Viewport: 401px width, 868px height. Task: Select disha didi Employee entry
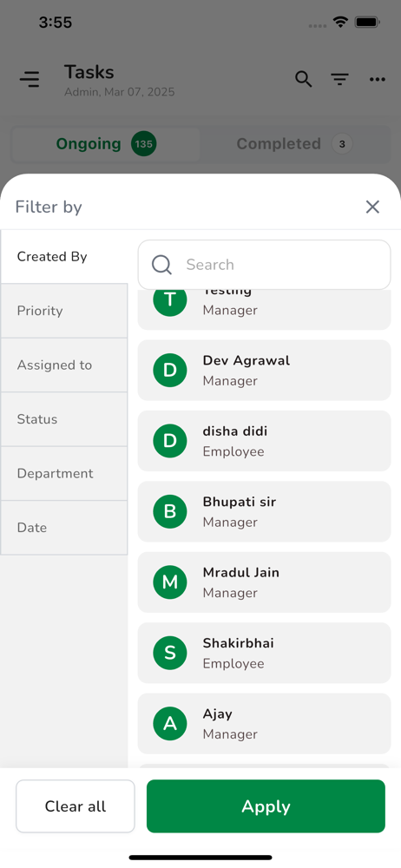[x=264, y=441]
